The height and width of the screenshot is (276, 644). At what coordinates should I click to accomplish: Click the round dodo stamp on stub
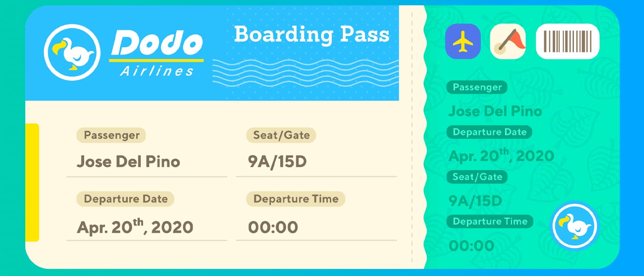coord(575,226)
